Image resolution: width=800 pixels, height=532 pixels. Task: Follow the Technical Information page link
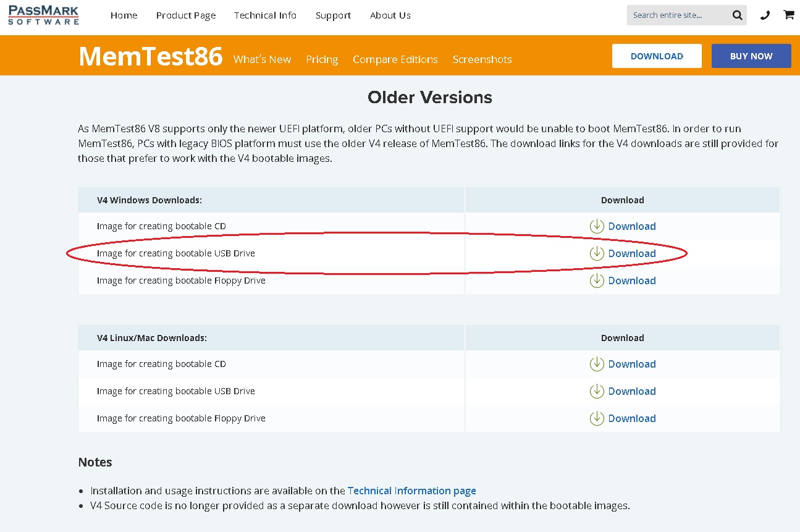coord(411,491)
